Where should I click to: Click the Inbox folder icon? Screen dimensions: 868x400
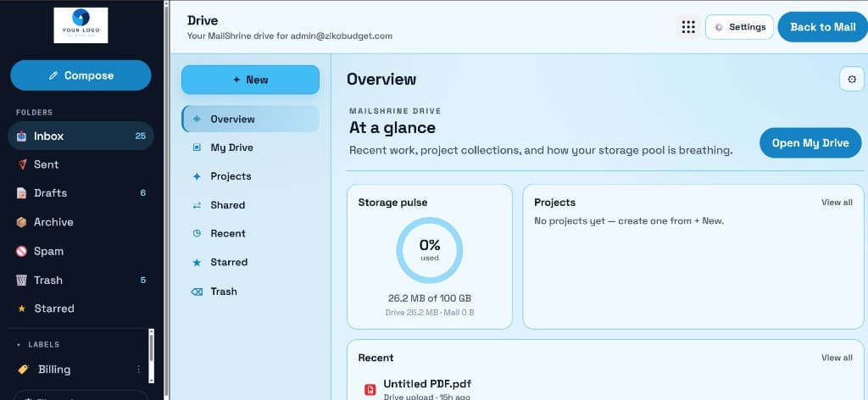click(21, 136)
